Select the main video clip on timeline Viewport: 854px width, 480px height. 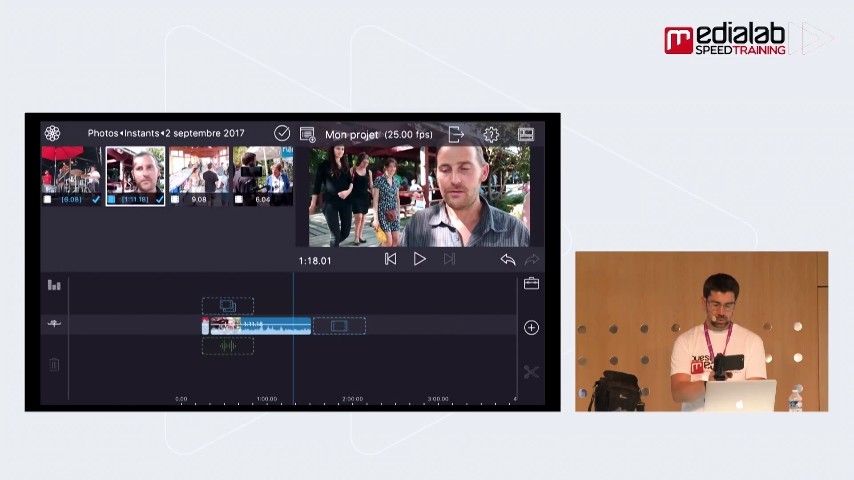tap(260, 326)
